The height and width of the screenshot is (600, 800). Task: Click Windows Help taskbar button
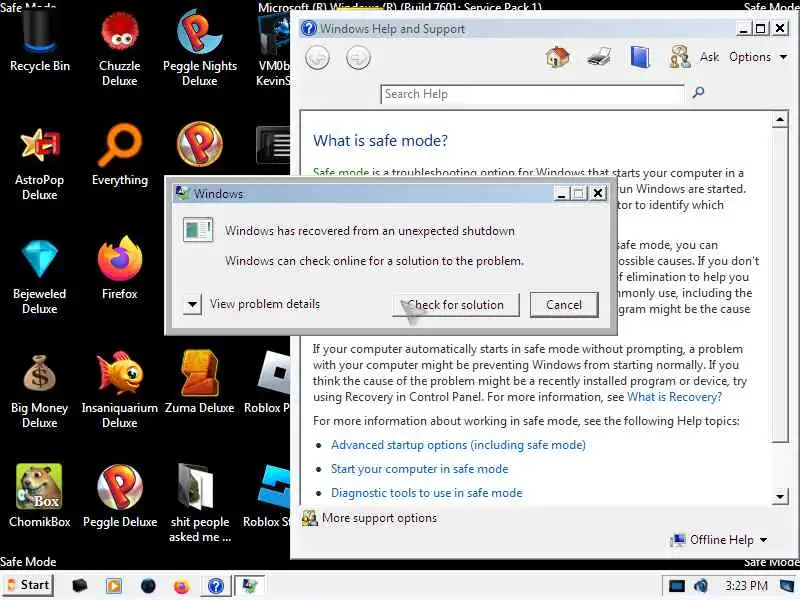point(216,586)
